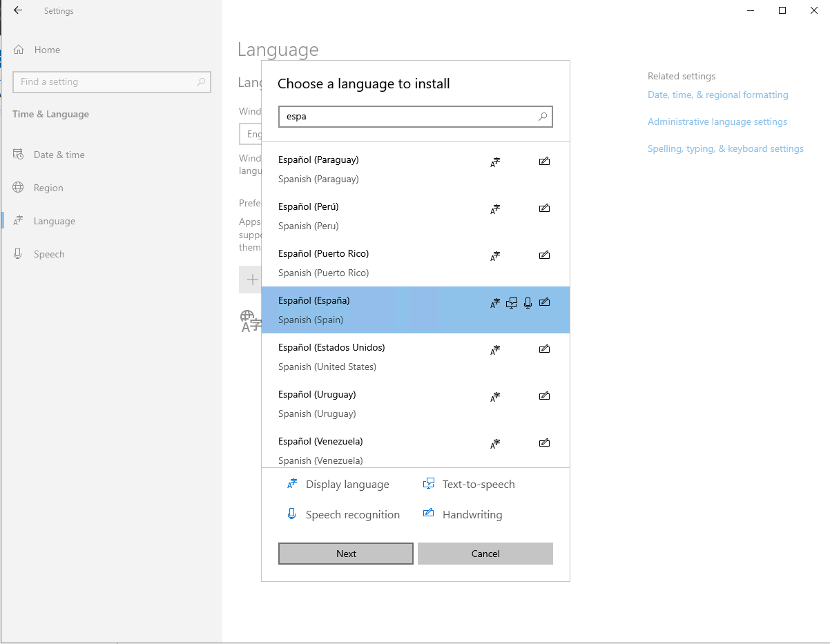The height and width of the screenshot is (644, 830).
Task: Click Next to install the language
Action: pyautogui.click(x=346, y=554)
